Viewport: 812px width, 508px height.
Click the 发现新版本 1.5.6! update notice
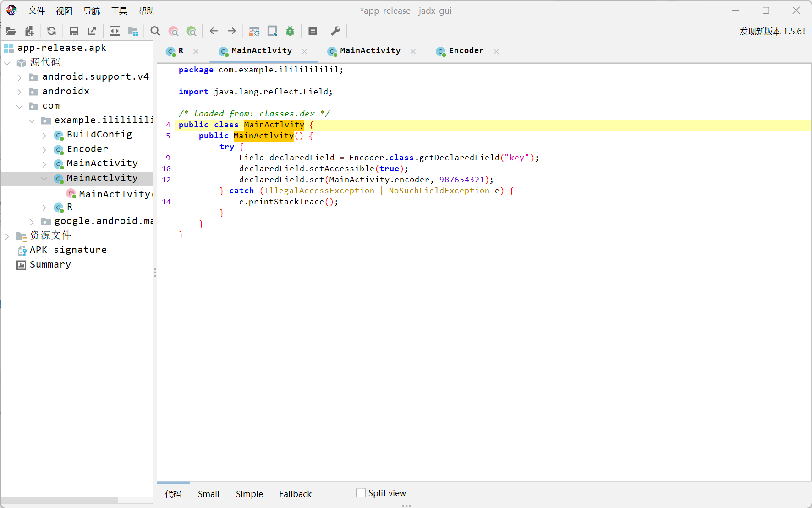pos(772,31)
